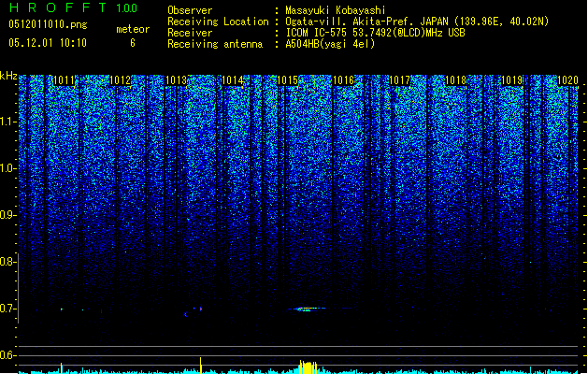Click time marker 1017
The height and width of the screenshot is (374, 588).
point(400,80)
